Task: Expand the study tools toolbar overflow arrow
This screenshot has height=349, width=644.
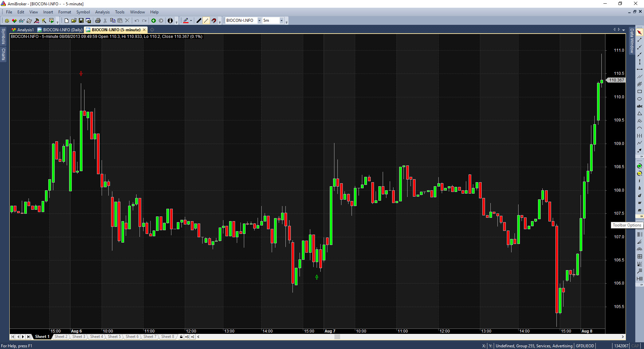Action: (x=642, y=285)
